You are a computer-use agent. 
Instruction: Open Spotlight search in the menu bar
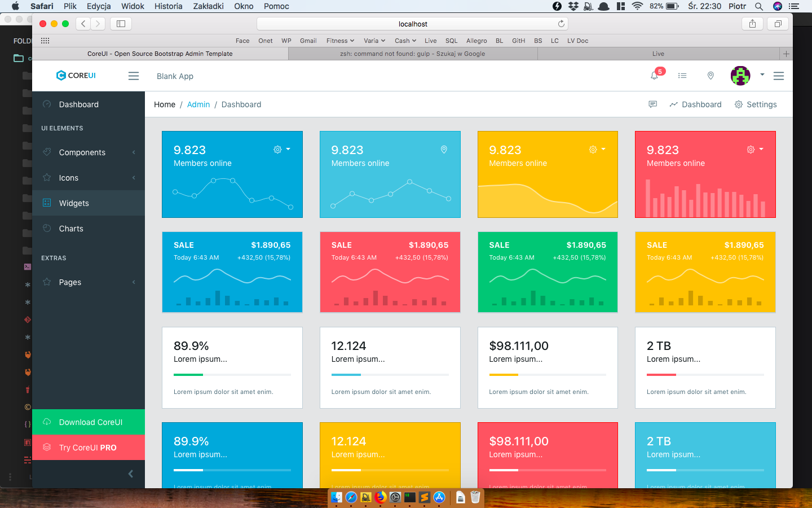(759, 6)
